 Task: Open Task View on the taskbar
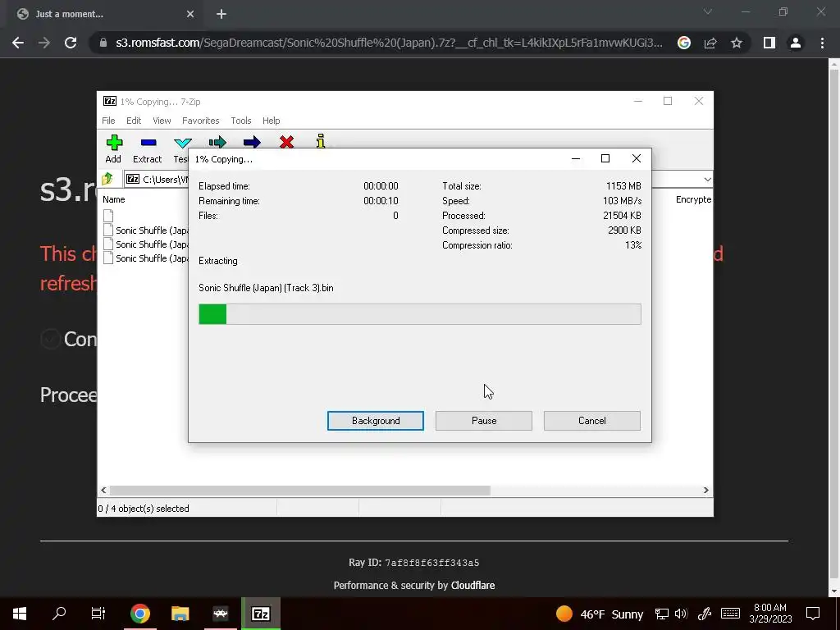click(98, 614)
